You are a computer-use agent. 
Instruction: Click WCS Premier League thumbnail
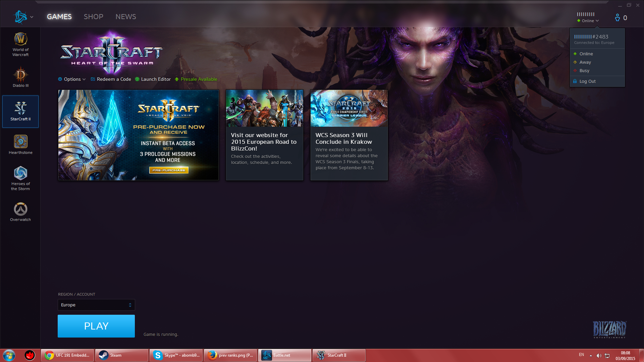point(349,108)
